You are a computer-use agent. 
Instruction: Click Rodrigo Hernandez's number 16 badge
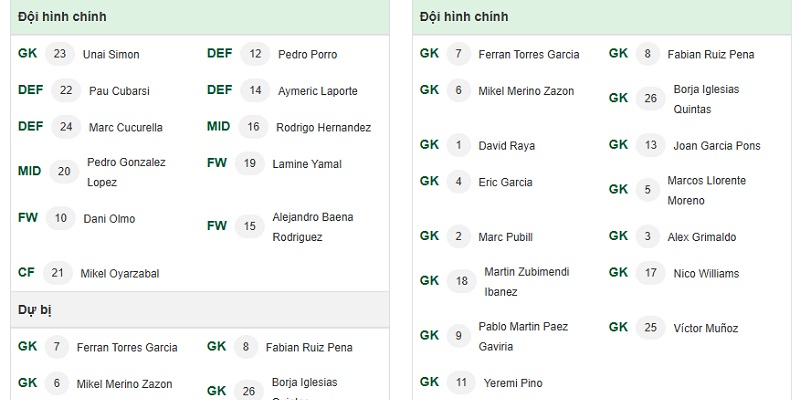[253, 127]
